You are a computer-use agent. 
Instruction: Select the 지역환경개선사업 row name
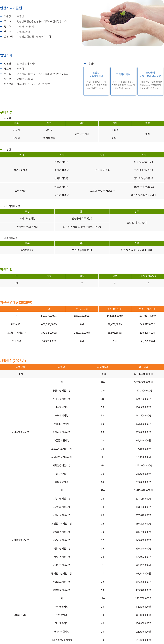pyautogui.click(x=61, y=466)
